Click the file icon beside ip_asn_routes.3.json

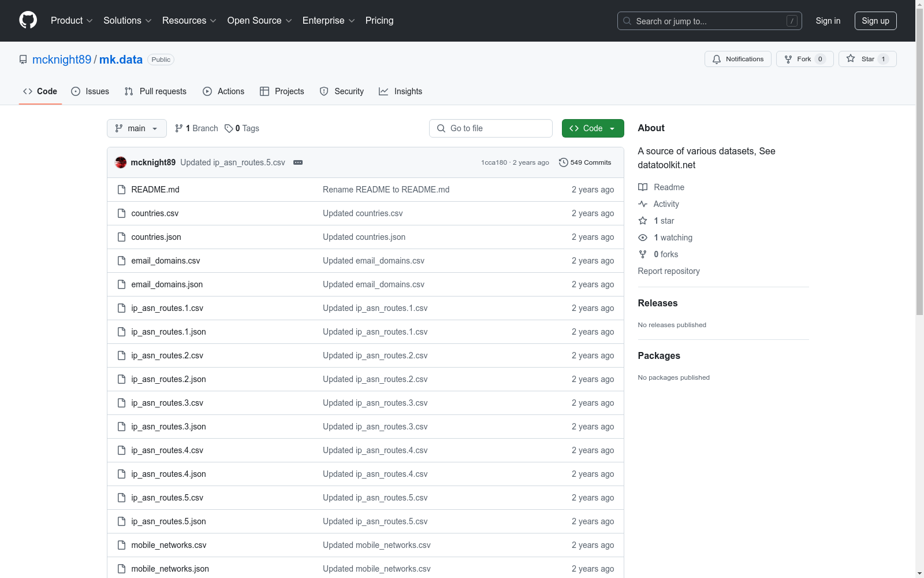pos(121,427)
